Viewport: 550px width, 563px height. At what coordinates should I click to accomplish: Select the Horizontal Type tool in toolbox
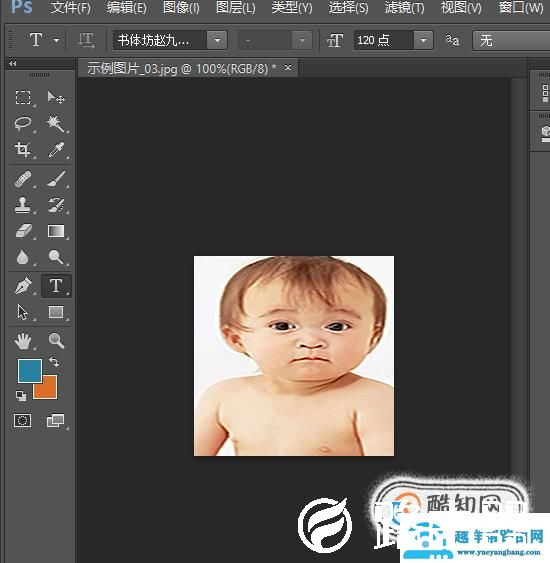tap(56, 286)
